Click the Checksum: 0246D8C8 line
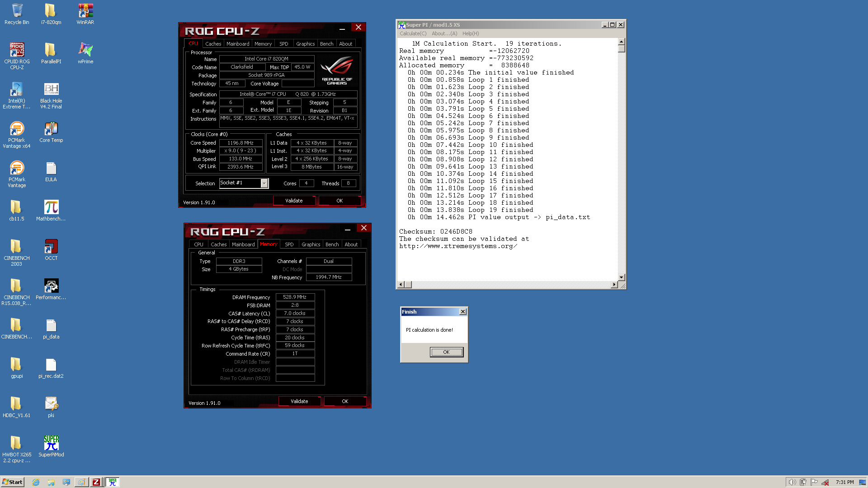868x488 pixels. click(x=435, y=232)
